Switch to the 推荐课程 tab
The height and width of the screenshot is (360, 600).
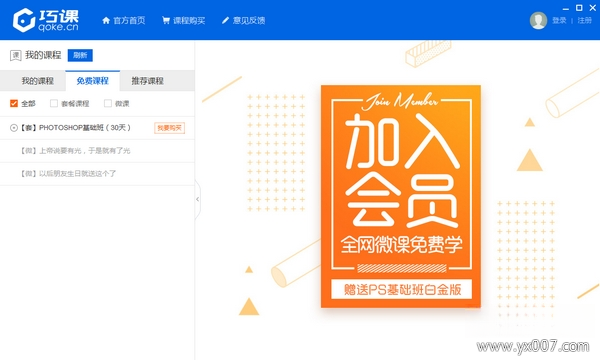point(148,81)
